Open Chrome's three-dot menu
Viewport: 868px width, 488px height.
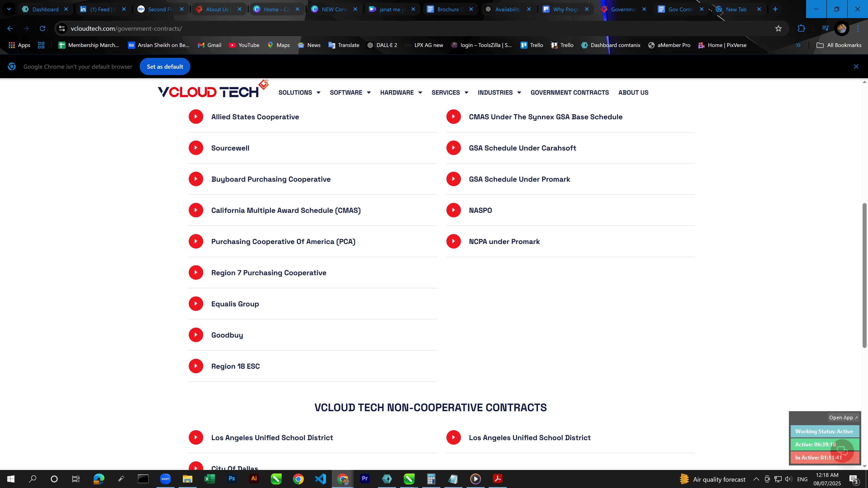pos(858,29)
